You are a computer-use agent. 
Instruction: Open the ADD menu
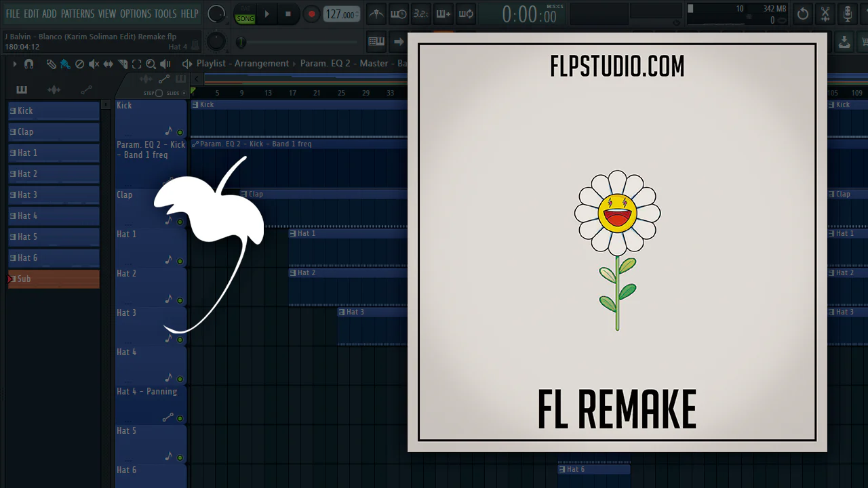(x=50, y=14)
